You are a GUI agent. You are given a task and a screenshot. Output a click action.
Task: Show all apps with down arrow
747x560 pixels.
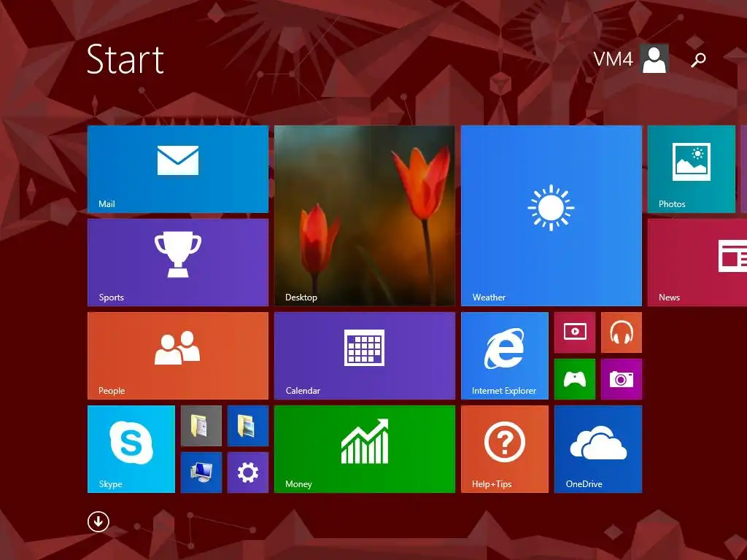click(98, 521)
